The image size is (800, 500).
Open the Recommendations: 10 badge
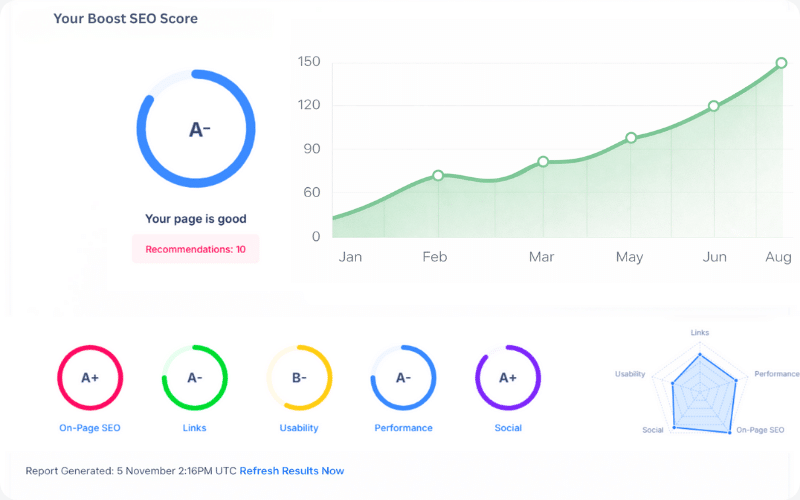[196, 249]
